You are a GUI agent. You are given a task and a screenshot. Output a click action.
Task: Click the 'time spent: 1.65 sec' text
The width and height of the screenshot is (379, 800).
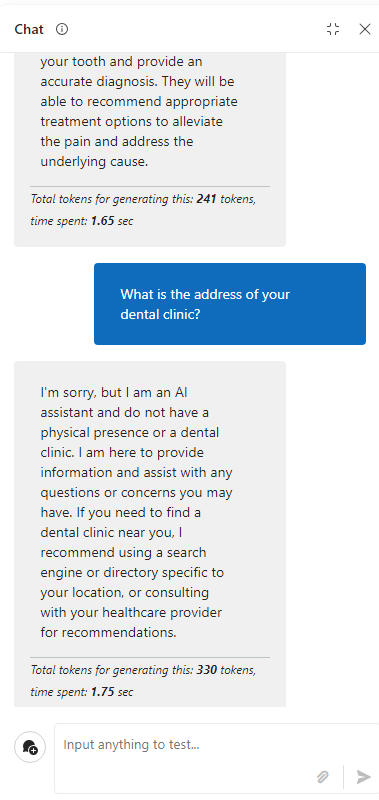pos(82,221)
